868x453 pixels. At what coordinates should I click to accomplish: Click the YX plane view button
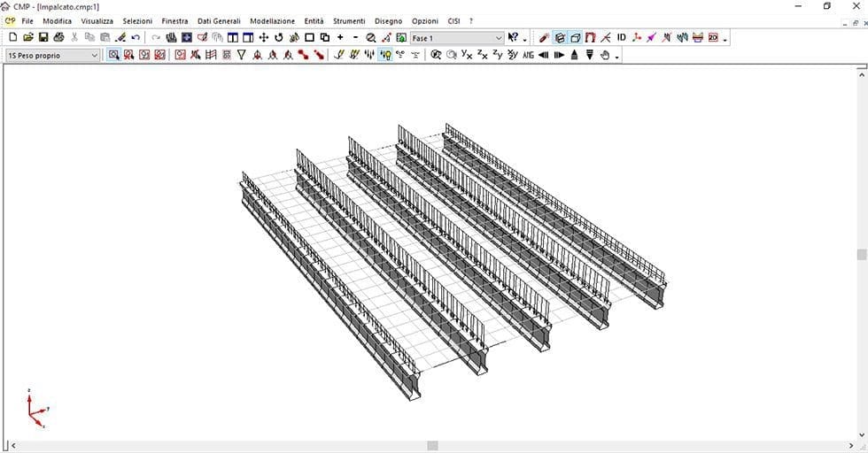467,55
